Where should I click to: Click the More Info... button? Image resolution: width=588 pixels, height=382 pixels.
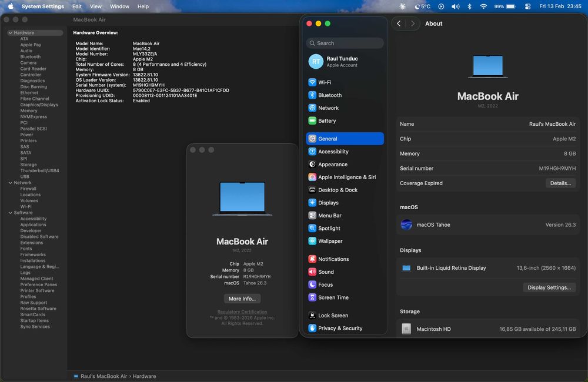point(242,299)
